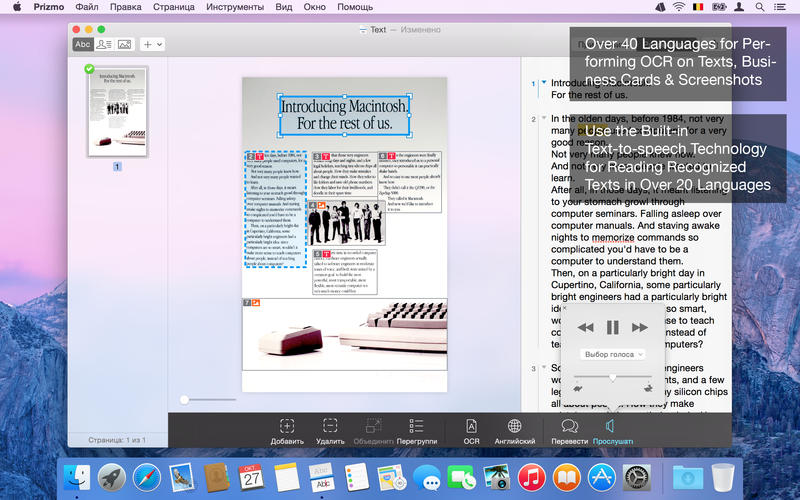Open the Правка menu
Viewport: 800px width, 500px height.
click(126, 7)
